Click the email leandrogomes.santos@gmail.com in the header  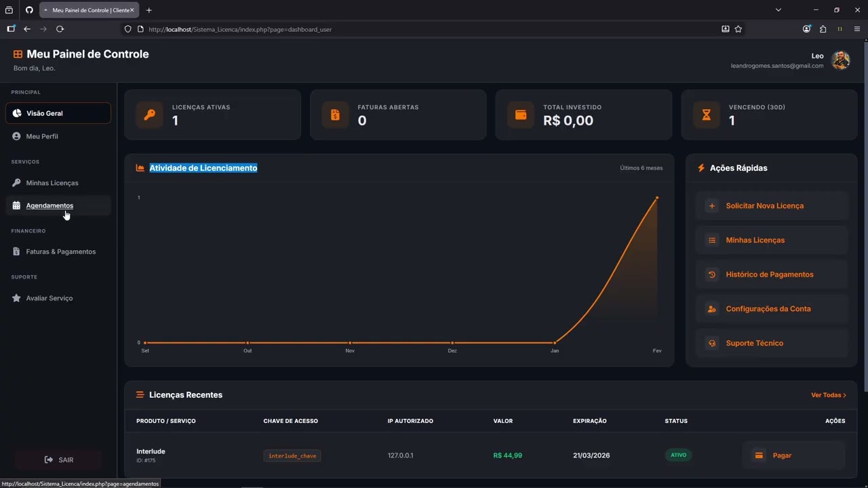click(777, 66)
